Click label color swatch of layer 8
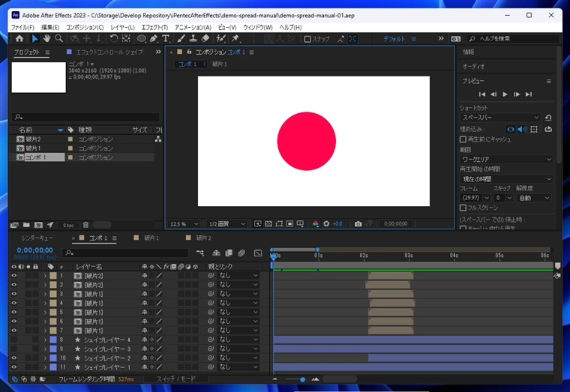This screenshot has height=392, width=570. click(x=53, y=340)
